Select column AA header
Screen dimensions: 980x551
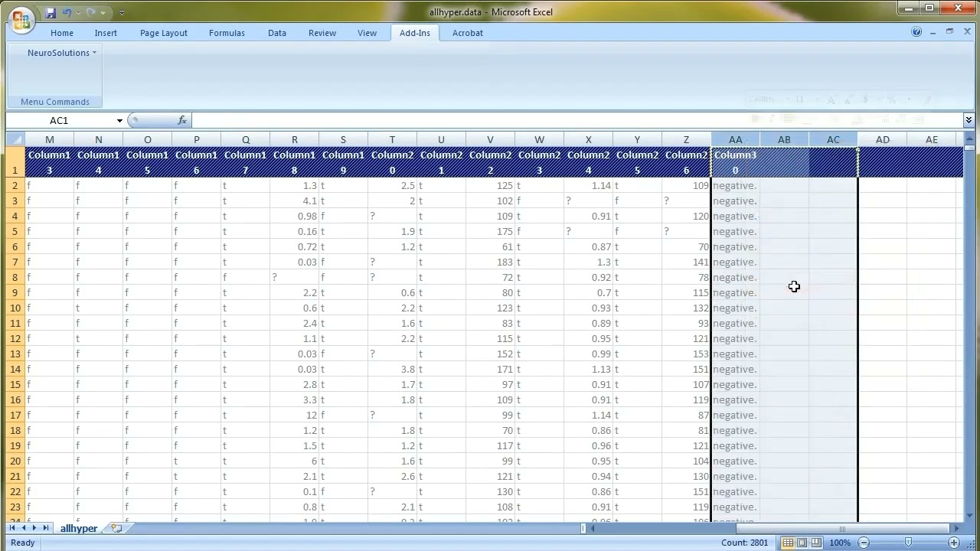pyautogui.click(x=736, y=139)
